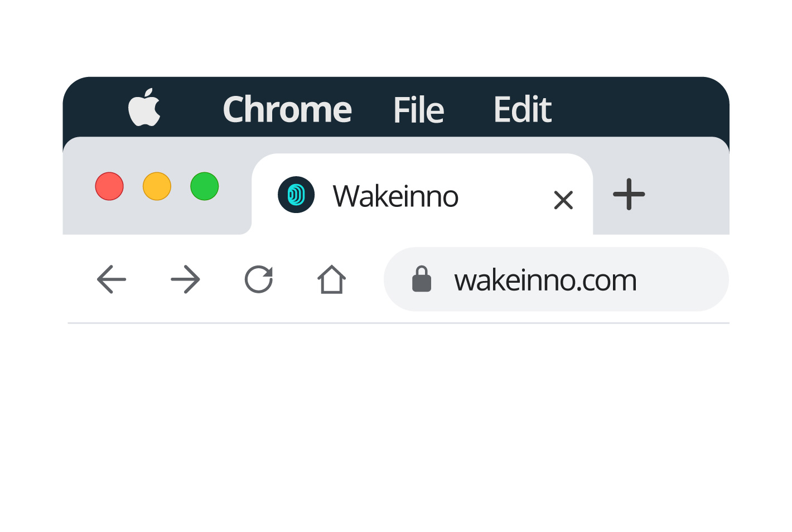
Task: Open a new tab with the plus button
Action: [x=629, y=195]
